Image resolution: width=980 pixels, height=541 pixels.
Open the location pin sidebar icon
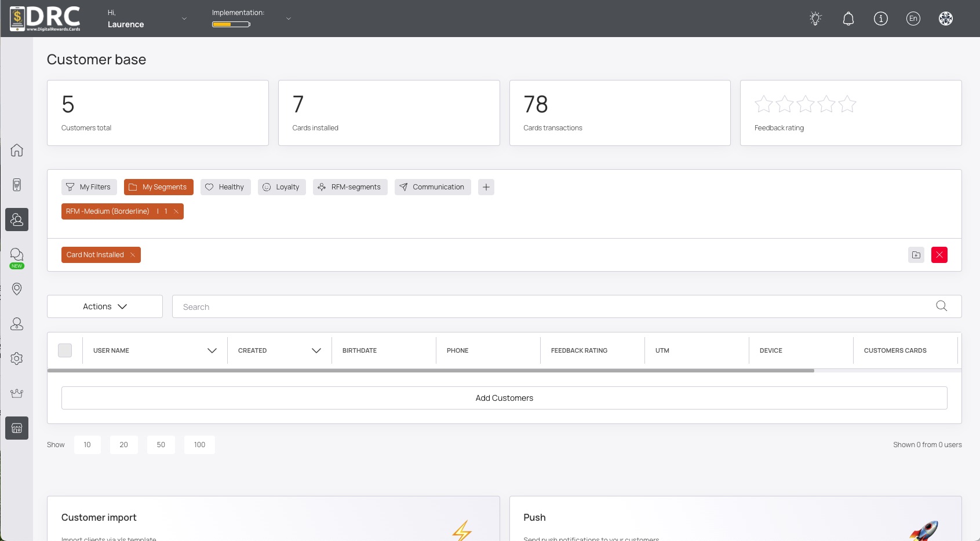click(x=17, y=289)
